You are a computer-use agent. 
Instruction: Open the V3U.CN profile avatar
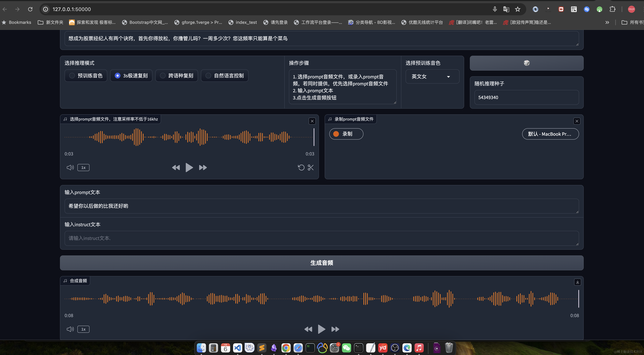(x=631, y=9)
